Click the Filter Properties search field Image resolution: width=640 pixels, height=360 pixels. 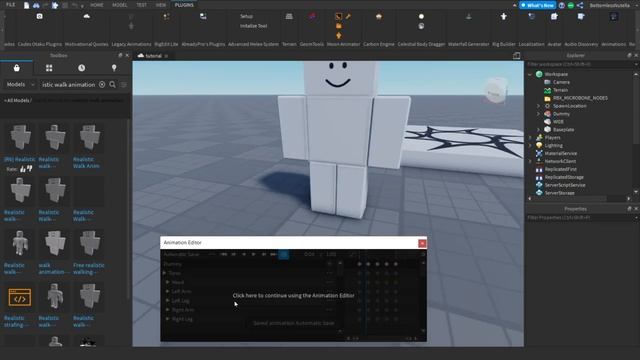pyautogui.click(x=580, y=218)
